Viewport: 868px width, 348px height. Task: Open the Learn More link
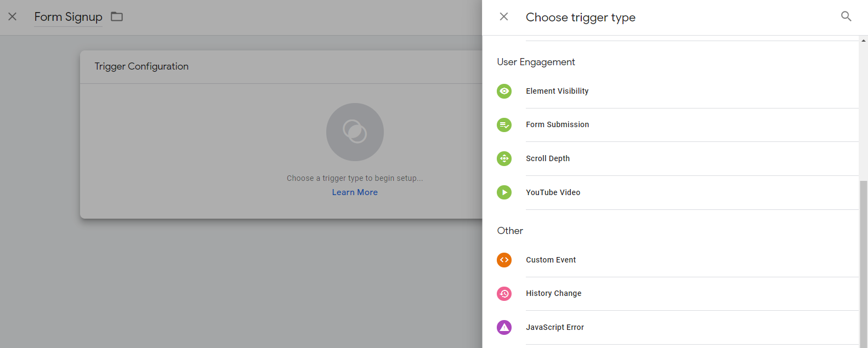[355, 192]
